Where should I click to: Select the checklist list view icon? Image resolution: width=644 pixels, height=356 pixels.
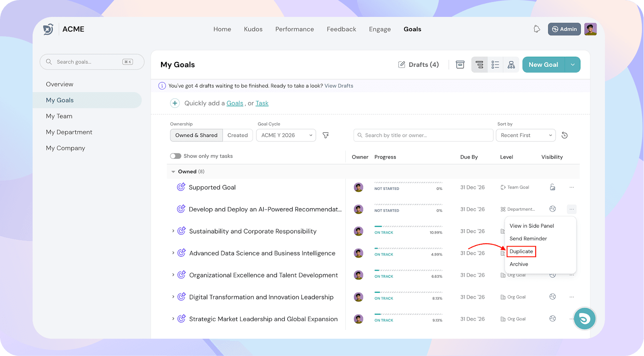495,65
